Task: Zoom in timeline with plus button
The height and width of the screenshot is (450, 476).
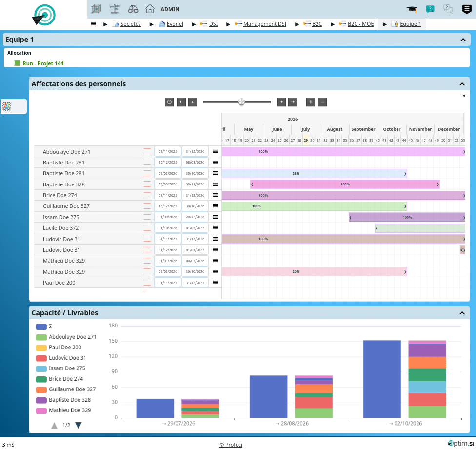Action: (311, 102)
